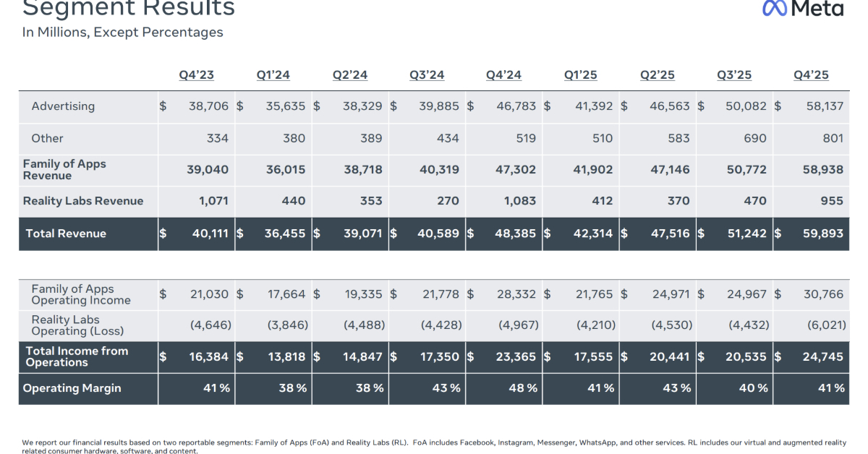868x454 pixels.
Task: Click the Q4'23 column header
Action: (197, 75)
